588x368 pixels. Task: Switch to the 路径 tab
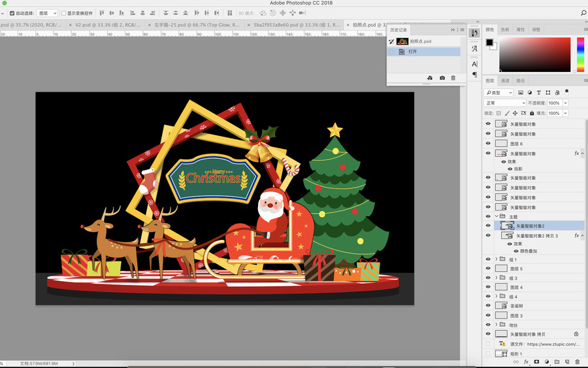coord(521,80)
